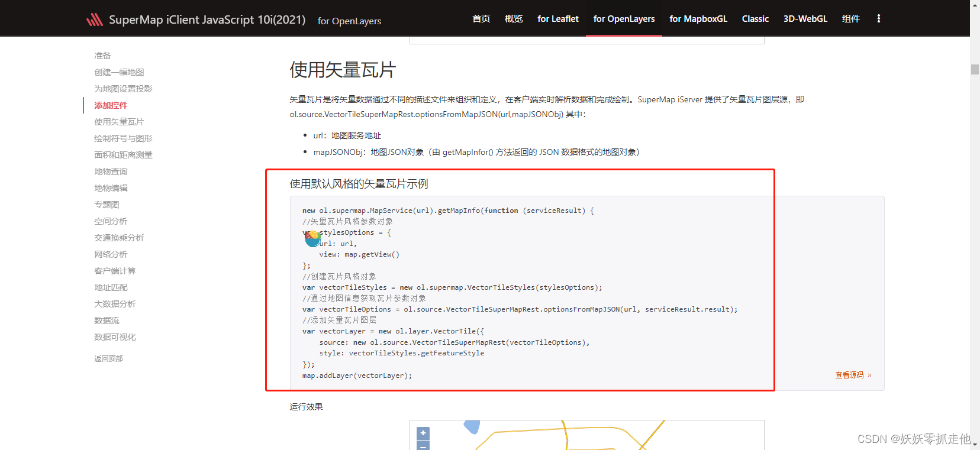Click the 使用矢量瓦片 page heading

click(342, 70)
